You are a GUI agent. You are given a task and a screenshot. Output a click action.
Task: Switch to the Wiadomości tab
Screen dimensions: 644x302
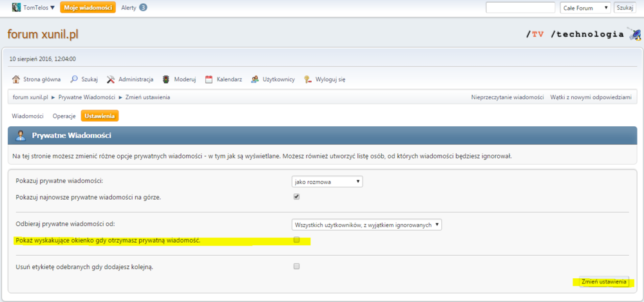coord(28,116)
